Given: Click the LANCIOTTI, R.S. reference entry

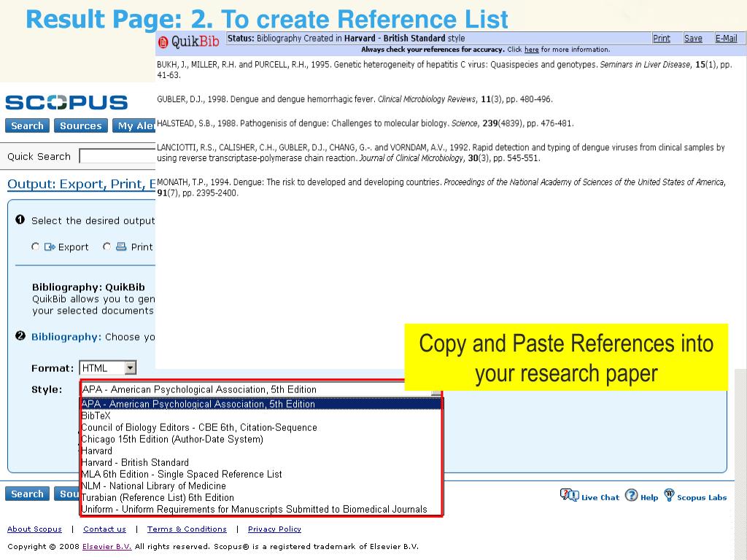Looking at the screenshot, I should click(441, 152).
